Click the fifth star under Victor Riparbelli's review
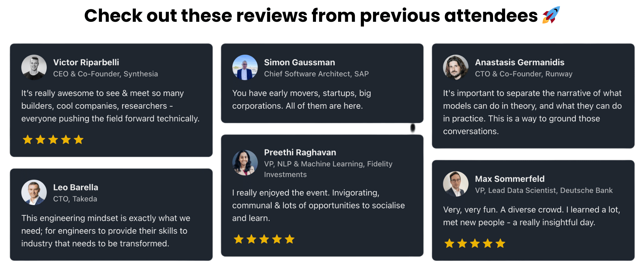 (78, 139)
